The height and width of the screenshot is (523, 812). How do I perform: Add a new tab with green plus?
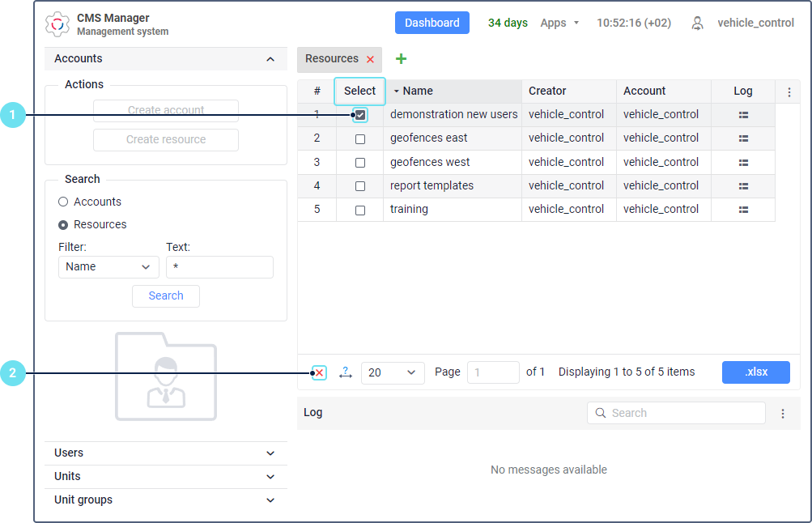pos(401,59)
